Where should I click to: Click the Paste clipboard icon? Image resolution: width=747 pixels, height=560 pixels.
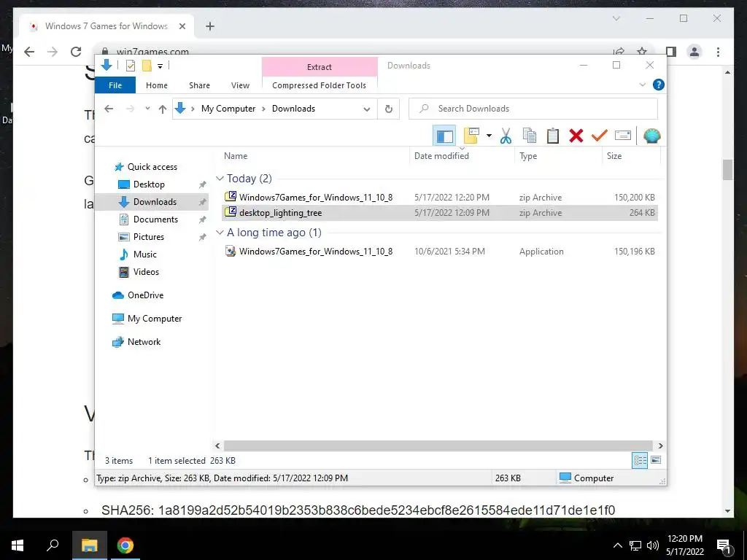point(553,136)
